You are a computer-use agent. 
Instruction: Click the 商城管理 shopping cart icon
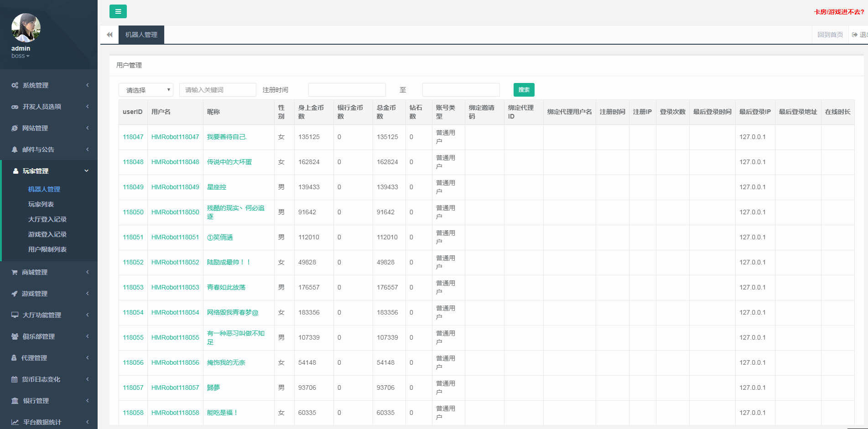pos(15,272)
